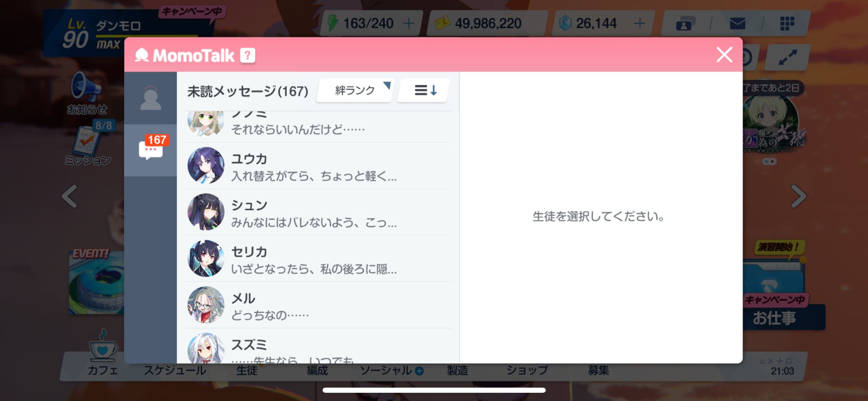Open the お知らせ megaphone announcements
The width and height of the screenshot is (868, 401).
[x=87, y=92]
